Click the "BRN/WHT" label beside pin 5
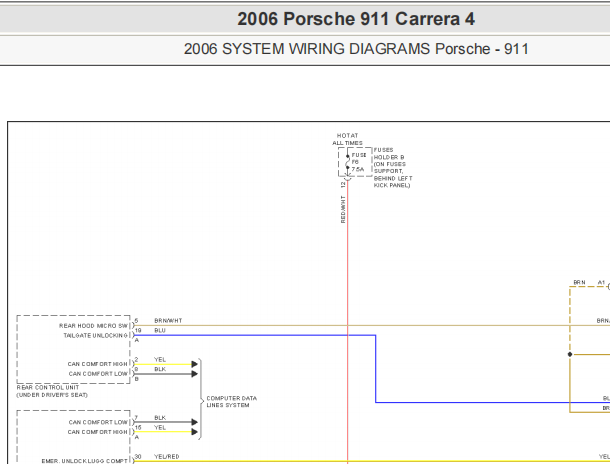The width and height of the screenshot is (610, 464). (x=168, y=320)
